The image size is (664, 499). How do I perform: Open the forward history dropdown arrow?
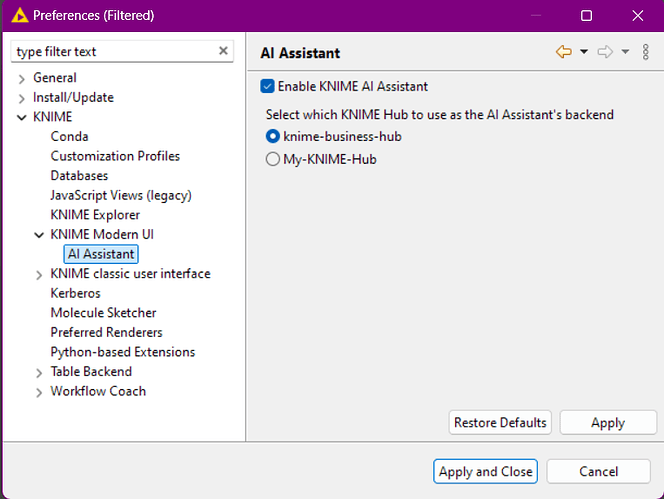point(625,52)
